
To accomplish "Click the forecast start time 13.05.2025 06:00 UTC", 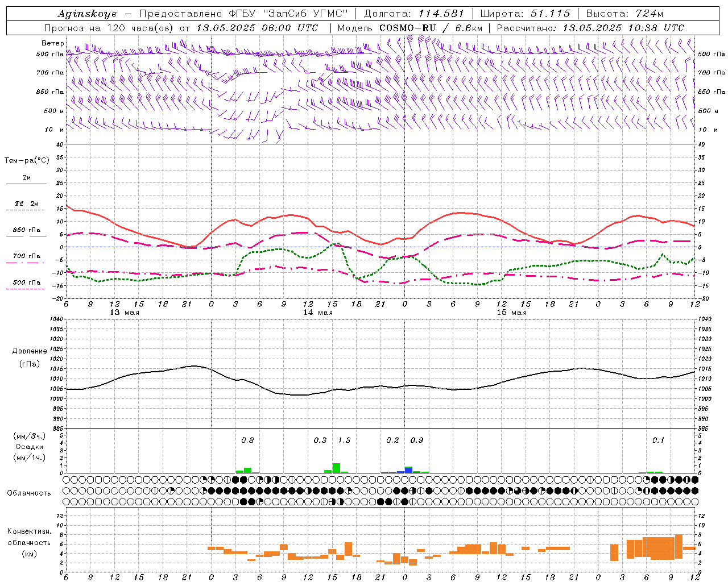I will (x=257, y=28).
